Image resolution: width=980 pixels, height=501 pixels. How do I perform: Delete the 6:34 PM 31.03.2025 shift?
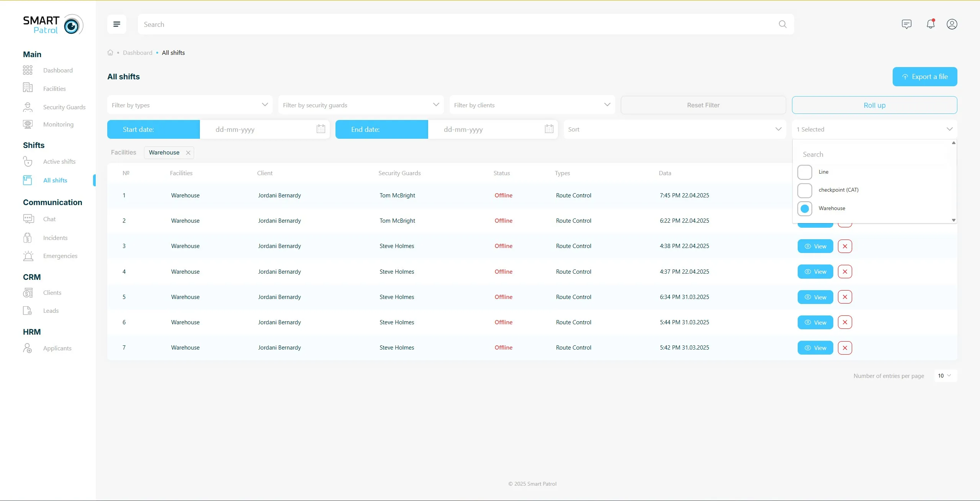(845, 297)
